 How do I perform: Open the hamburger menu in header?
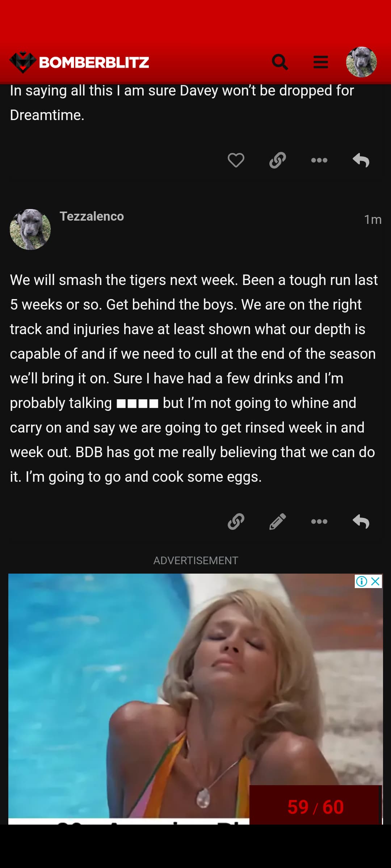pyautogui.click(x=321, y=62)
